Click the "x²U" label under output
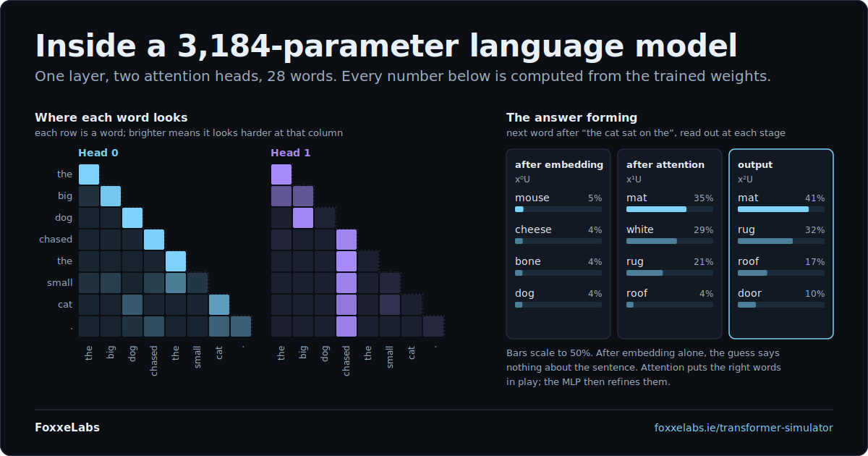868x456 pixels. point(746,180)
